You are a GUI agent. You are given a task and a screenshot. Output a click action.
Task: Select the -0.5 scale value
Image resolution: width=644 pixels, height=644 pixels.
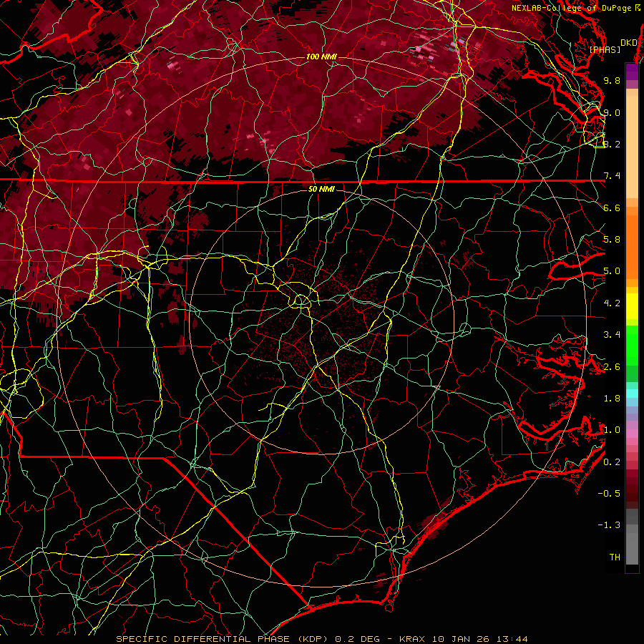tap(609, 494)
